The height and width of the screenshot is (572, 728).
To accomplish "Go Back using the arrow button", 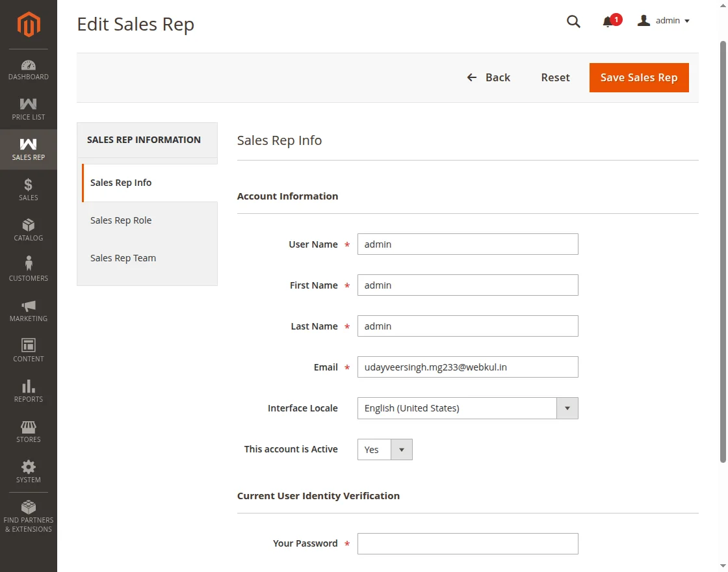I will 489,77.
